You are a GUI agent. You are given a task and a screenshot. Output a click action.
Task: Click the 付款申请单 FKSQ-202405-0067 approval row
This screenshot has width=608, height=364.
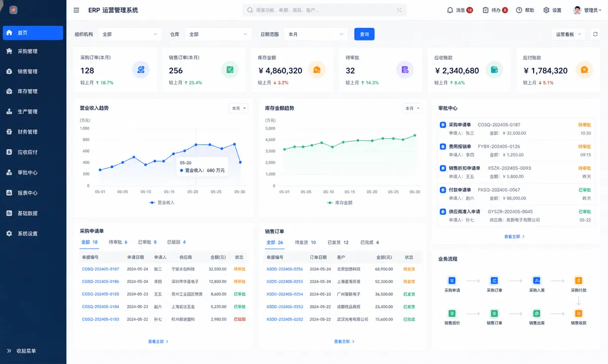515,194
